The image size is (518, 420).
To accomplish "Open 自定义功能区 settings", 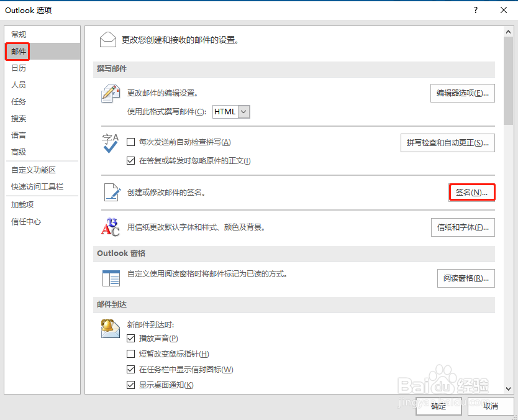I will 42,170.
